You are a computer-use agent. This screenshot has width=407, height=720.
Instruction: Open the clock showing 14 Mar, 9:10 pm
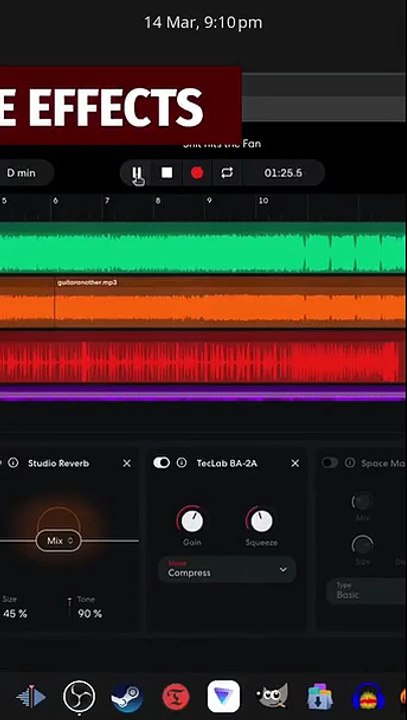click(203, 22)
